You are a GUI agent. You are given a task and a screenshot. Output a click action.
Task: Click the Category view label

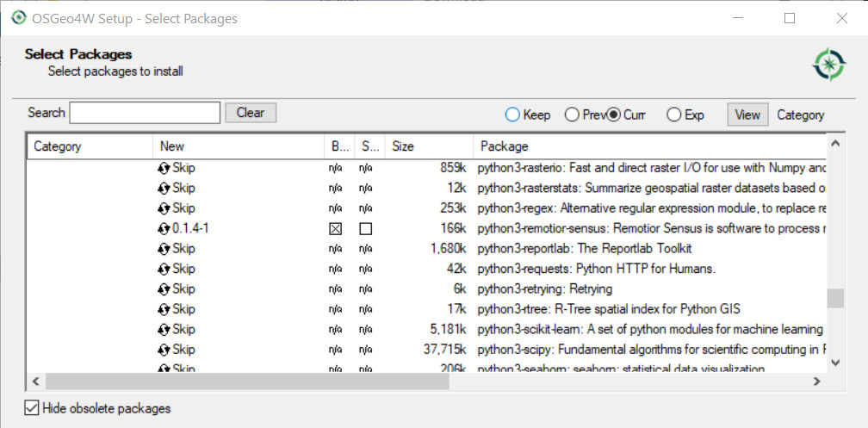coord(801,115)
